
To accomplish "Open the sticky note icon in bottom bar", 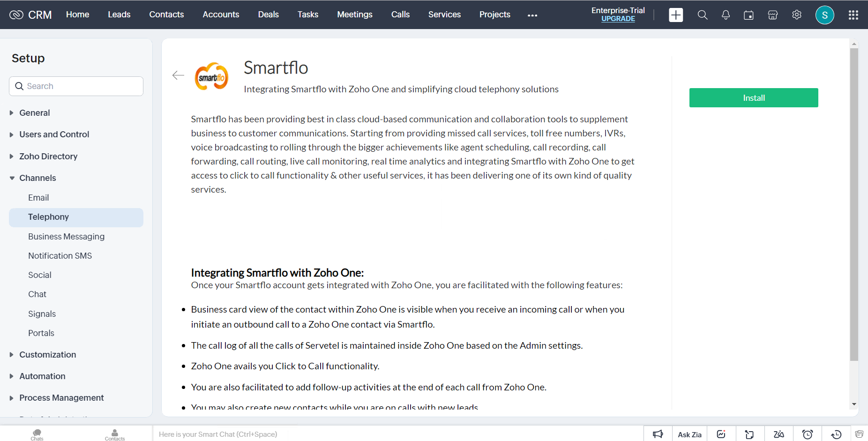I will point(749,434).
